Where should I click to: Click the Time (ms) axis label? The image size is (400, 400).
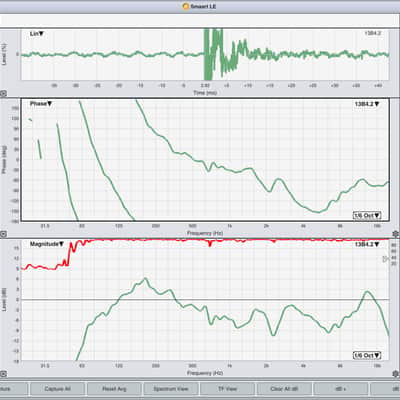pyautogui.click(x=205, y=93)
